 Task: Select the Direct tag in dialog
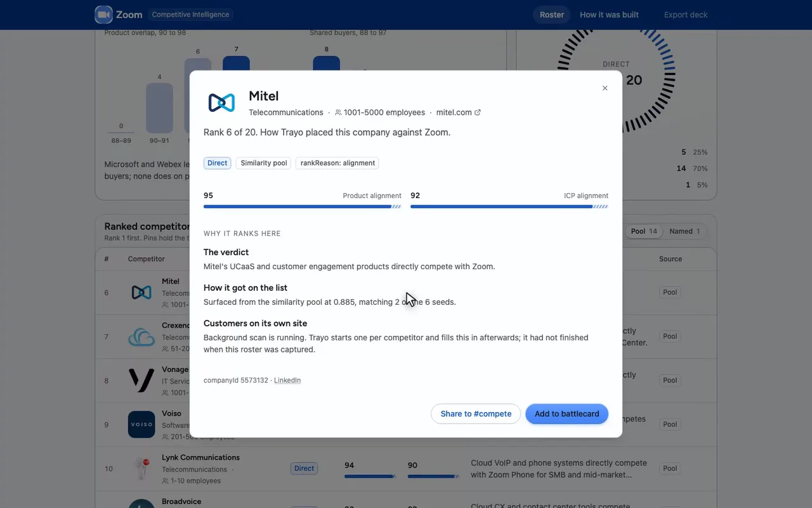[x=217, y=163]
